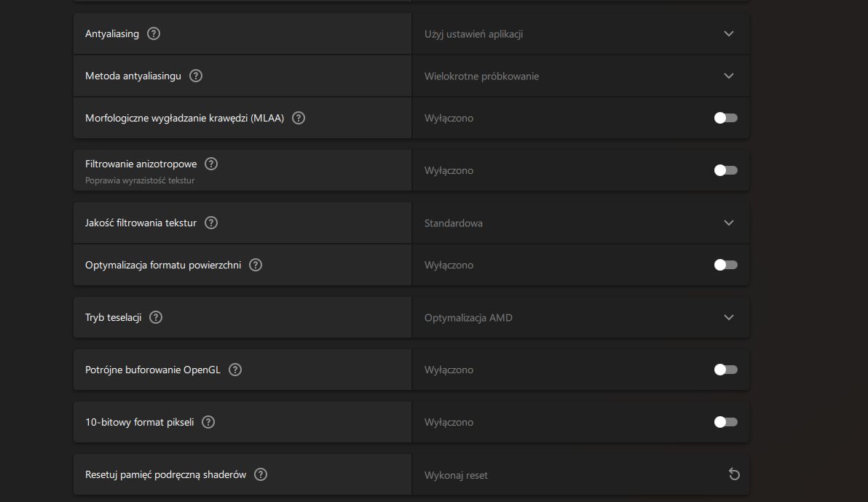Click the Antyaliasing label

click(112, 33)
